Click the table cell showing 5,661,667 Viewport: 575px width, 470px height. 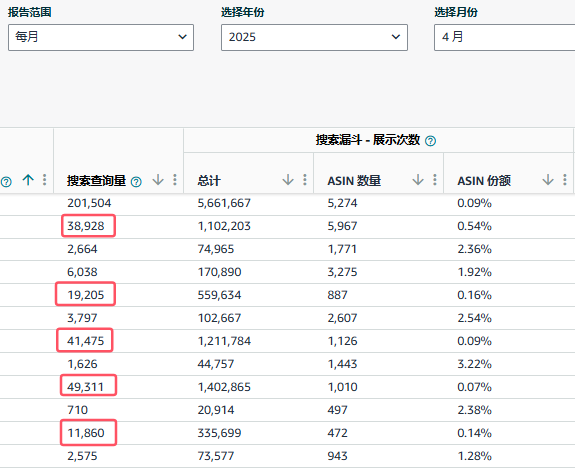point(224,203)
